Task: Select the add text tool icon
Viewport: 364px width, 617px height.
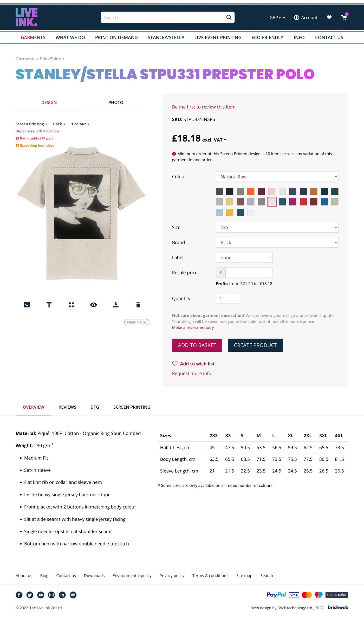Action: tap(49, 305)
